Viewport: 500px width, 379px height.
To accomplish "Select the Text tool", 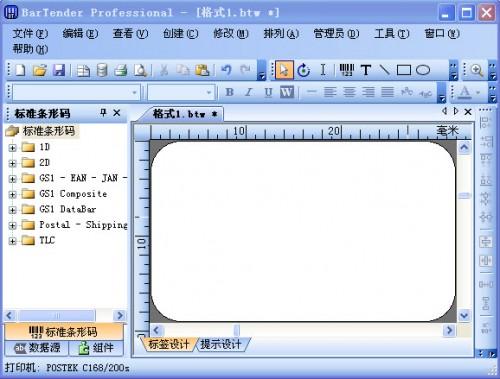I will (366, 70).
